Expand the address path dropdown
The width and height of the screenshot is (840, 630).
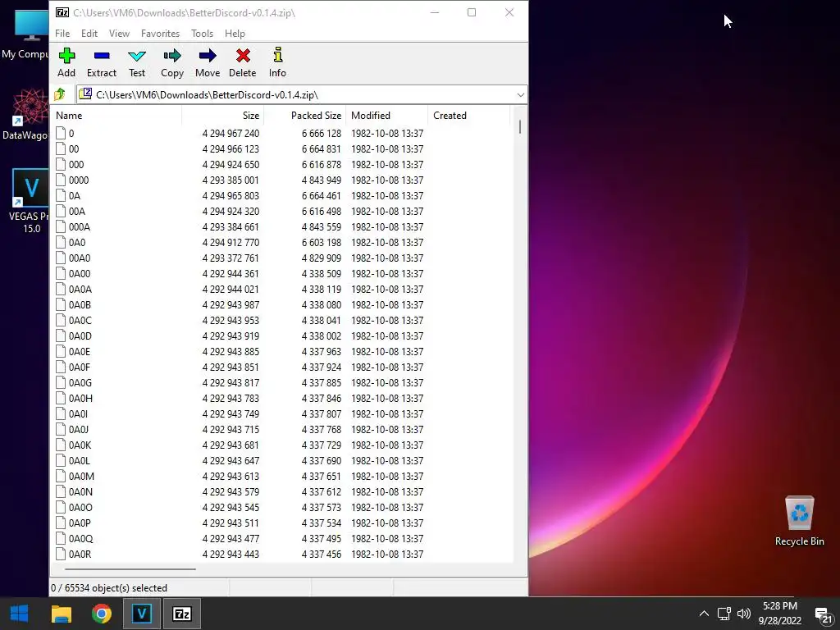point(520,95)
